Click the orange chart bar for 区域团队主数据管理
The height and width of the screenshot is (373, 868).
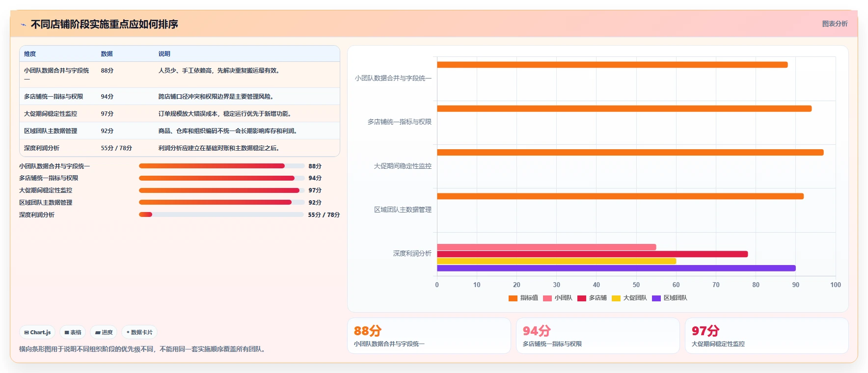coord(620,196)
